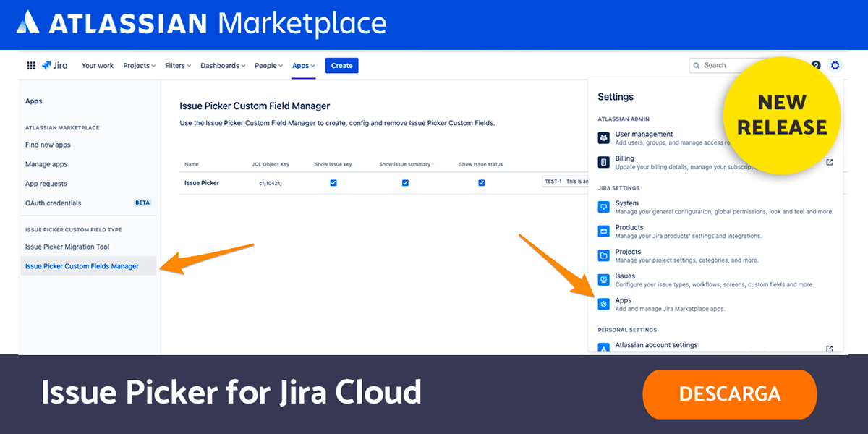This screenshot has height=434, width=868.
Task: Click the Products icon under Jira Settings
Action: pyautogui.click(x=604, y=231)
